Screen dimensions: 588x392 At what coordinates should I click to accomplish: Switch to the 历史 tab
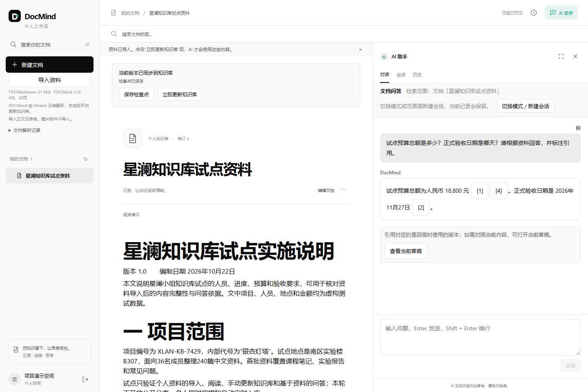(x=417, y=75)
